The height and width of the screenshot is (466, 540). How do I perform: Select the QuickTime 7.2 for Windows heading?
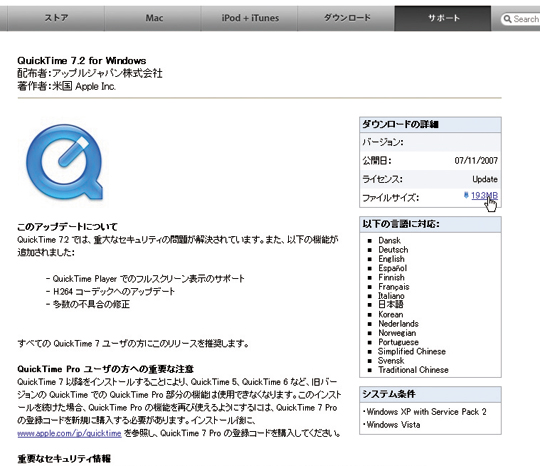[82, 61]
